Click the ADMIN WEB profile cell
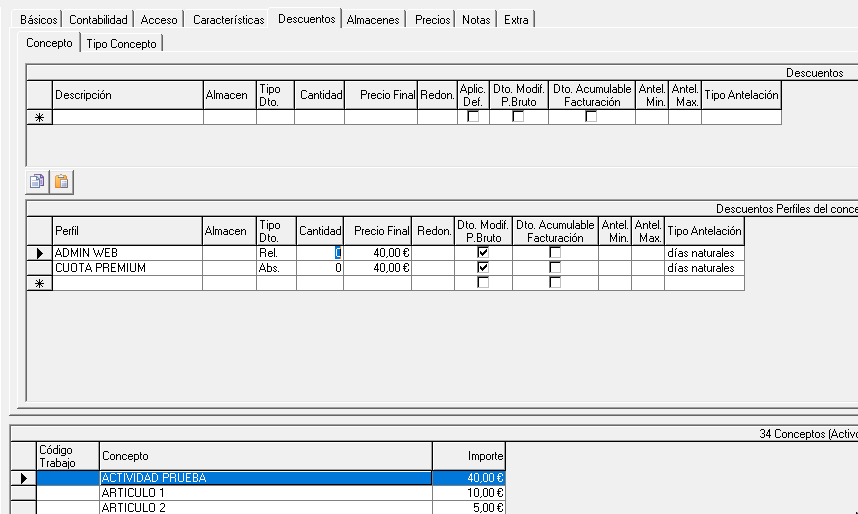Viewport: 858px width, 514px height. coord(127,253)
